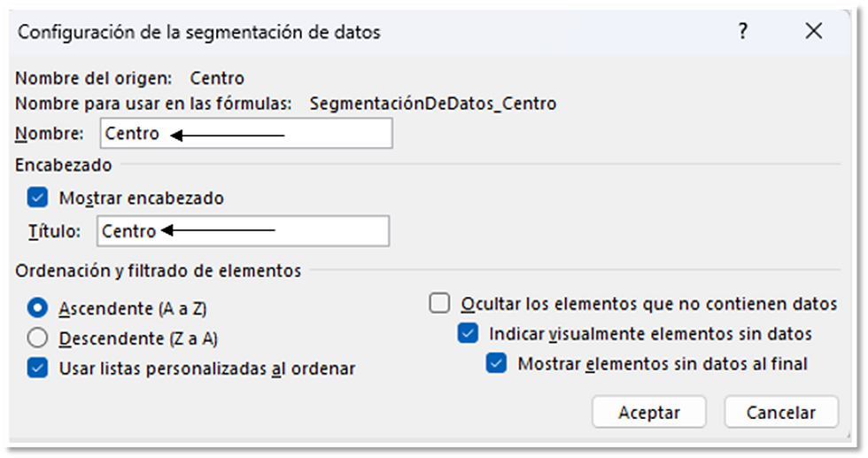This screenshot has height=458, width=868.
Task: Confirm settings with the Aceptar button
Action: coord(648,412)
